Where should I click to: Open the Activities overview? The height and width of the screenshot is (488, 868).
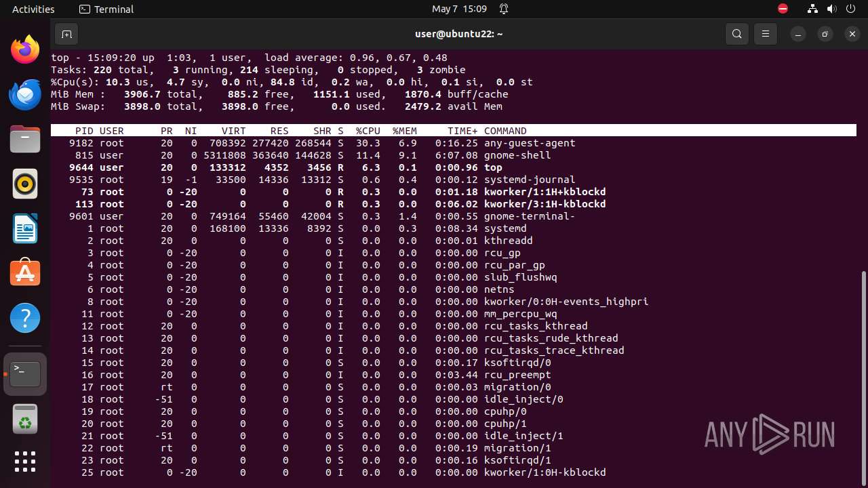33,9
